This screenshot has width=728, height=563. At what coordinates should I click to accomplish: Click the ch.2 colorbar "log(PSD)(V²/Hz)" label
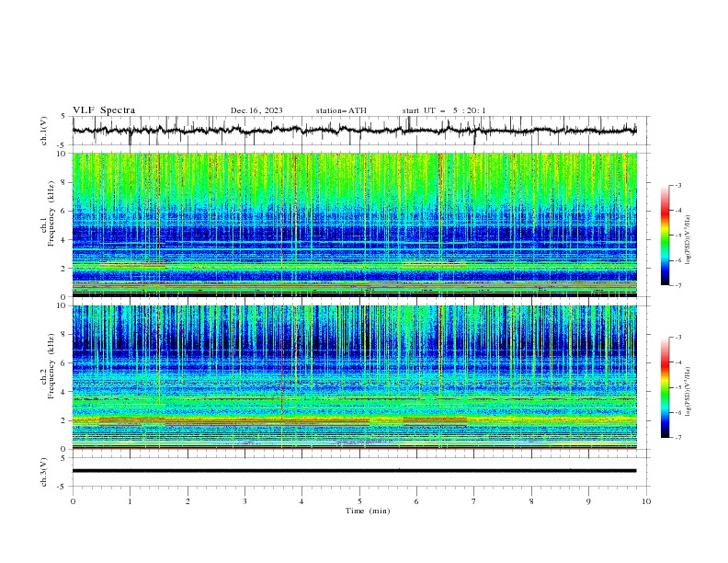click(x=688, y=392)
